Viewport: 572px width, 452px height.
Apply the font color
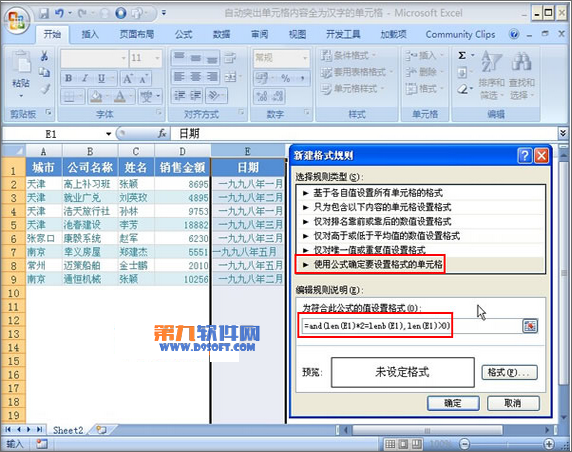(x=120, y=97)
